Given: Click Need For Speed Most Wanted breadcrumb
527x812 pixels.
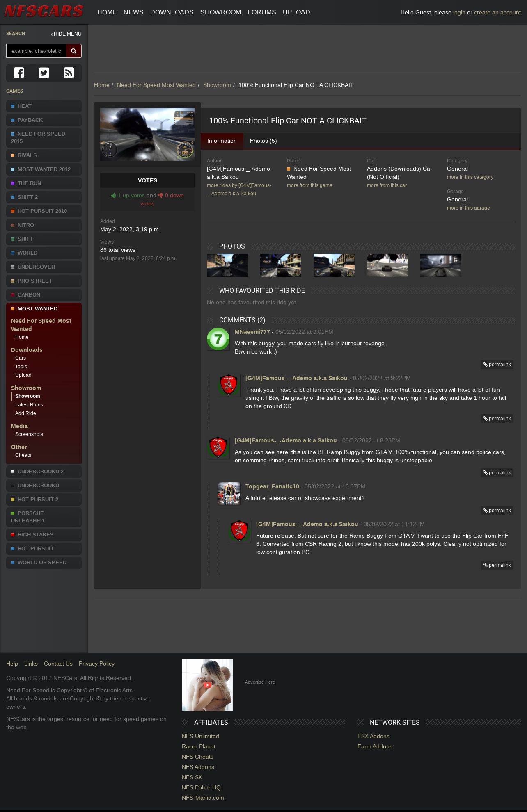Looking at the screenshot, I should pos(156,85).
